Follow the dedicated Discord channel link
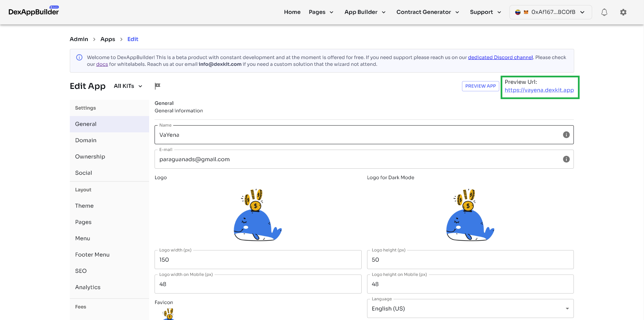This screenshot has width=644, height=320. tap(500, 57)
